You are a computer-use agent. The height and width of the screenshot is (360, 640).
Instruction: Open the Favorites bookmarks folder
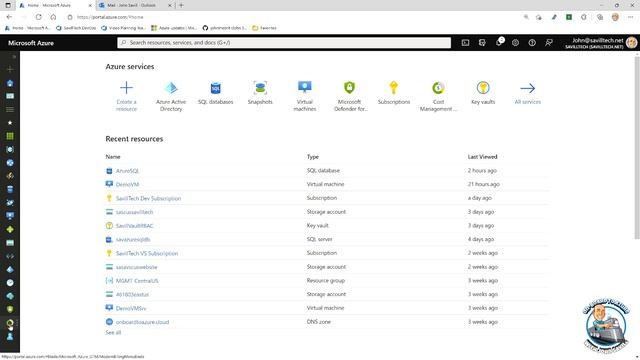tap(264, 28)
